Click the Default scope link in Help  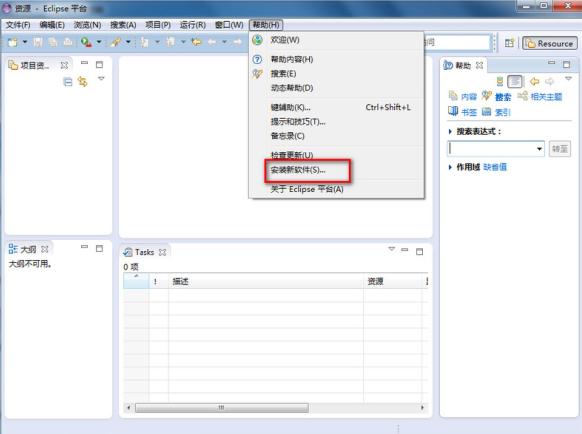(495, 167)
